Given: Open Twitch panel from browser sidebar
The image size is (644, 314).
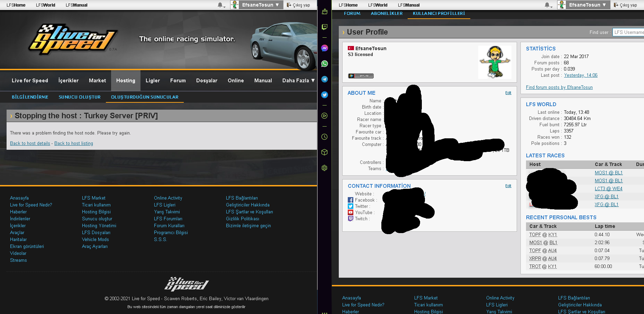Looking at the screenshot, I should [324, 27].
